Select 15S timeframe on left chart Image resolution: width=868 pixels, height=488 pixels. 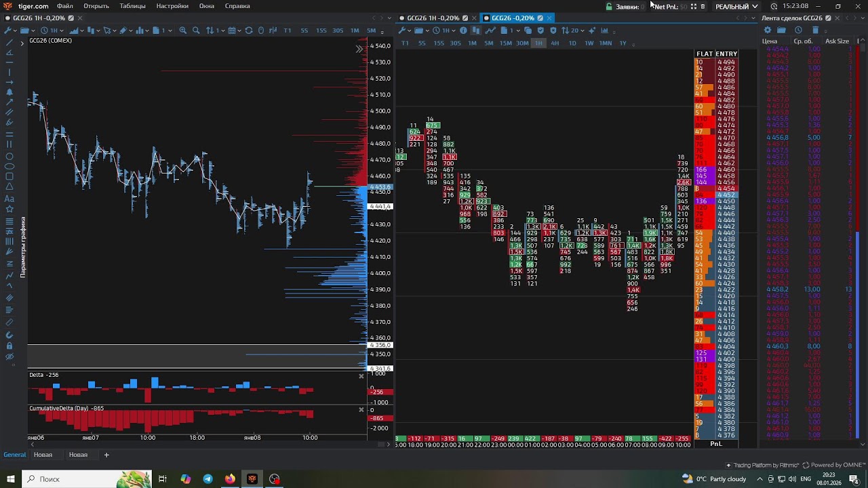[321, 30]
